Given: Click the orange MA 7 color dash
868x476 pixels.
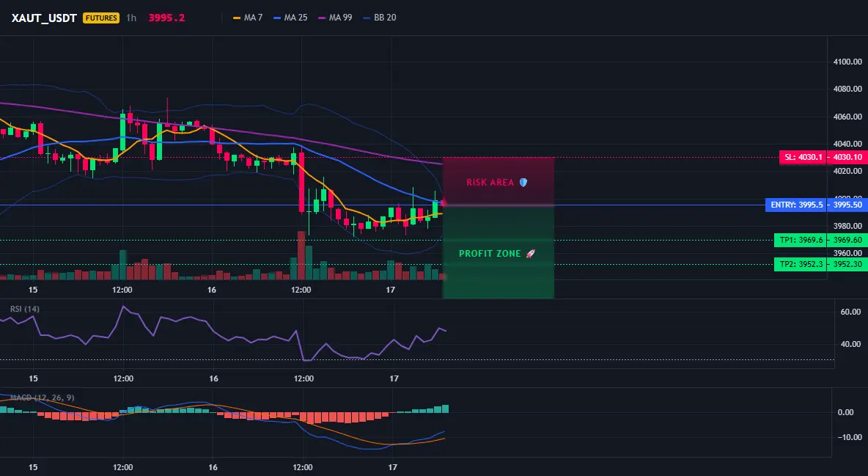Looking at the screenshot, I should coord(237,18).
